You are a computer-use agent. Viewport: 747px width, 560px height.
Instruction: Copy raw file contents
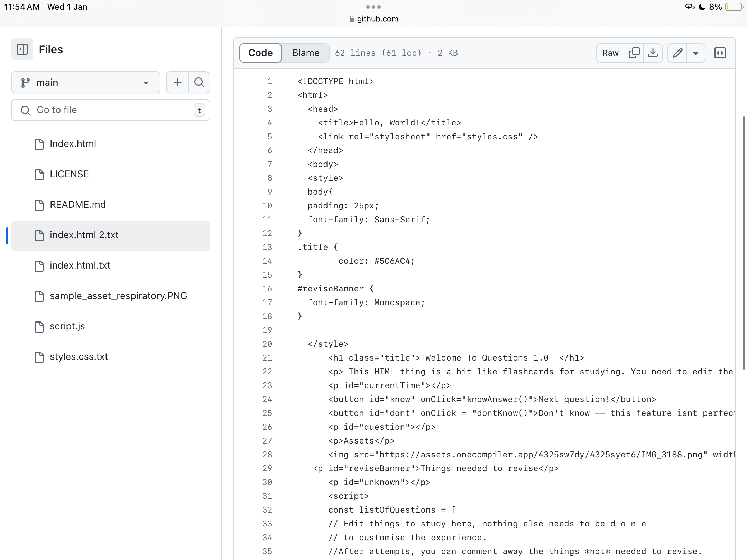634,53
